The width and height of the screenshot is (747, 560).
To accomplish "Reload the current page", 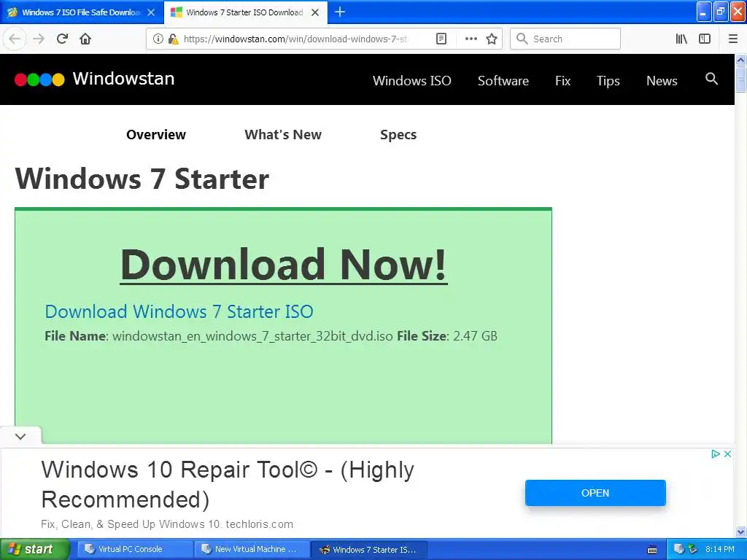I will pos(62,39).
